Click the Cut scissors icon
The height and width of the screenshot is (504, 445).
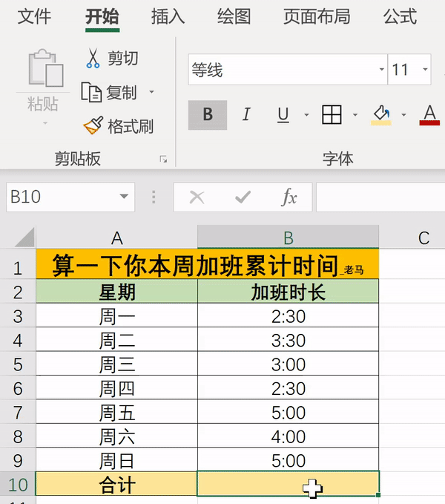tap(93, 58)
